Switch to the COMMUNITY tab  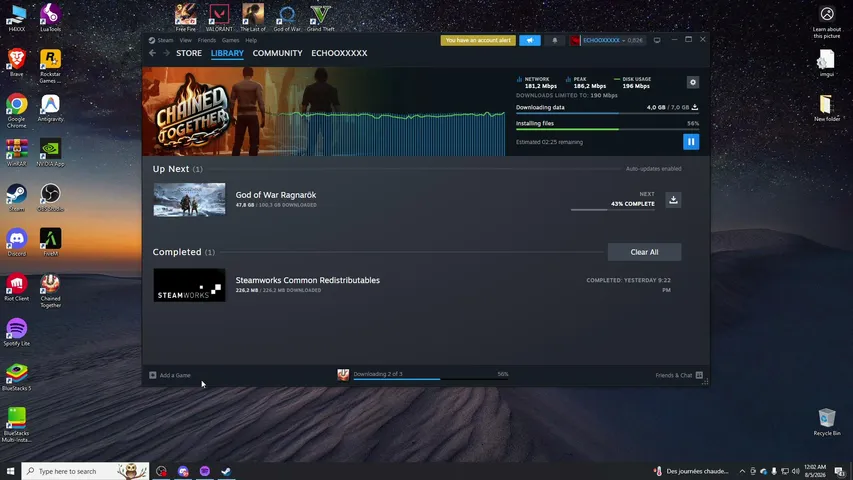coord(277,53)
